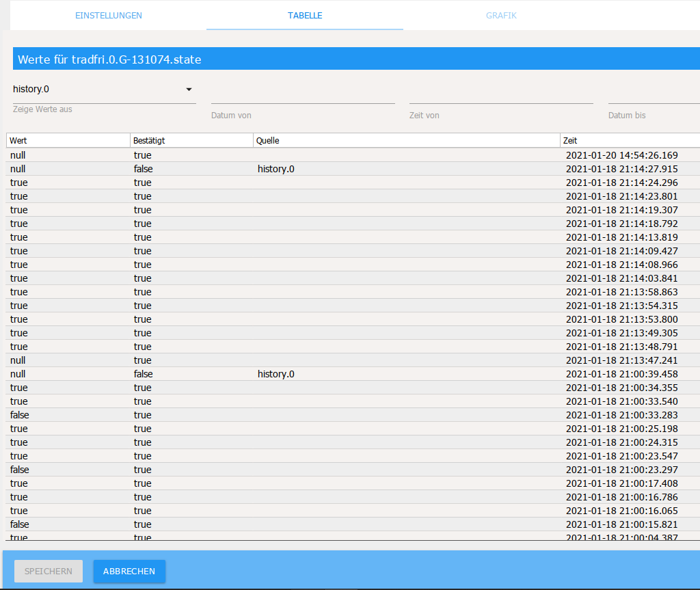Select timestamp 2021-01-18 21:13:47.241

pyautogui.click(x=622, y=360)
